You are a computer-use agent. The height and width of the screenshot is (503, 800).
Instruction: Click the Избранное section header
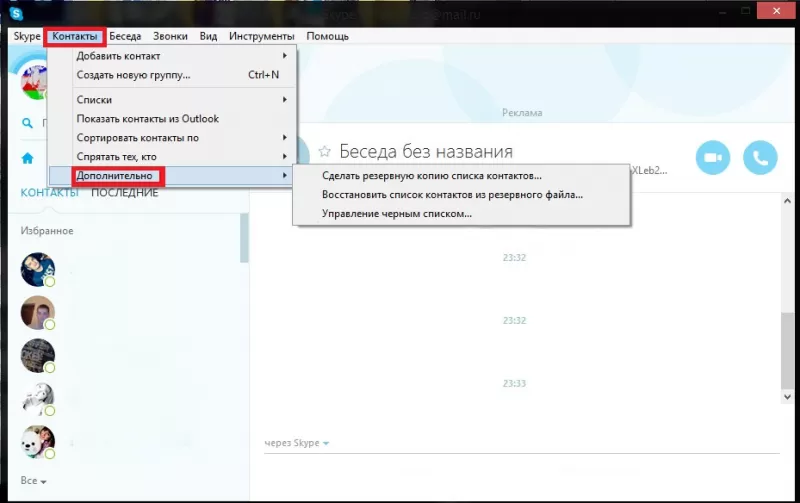click(47, 231)
